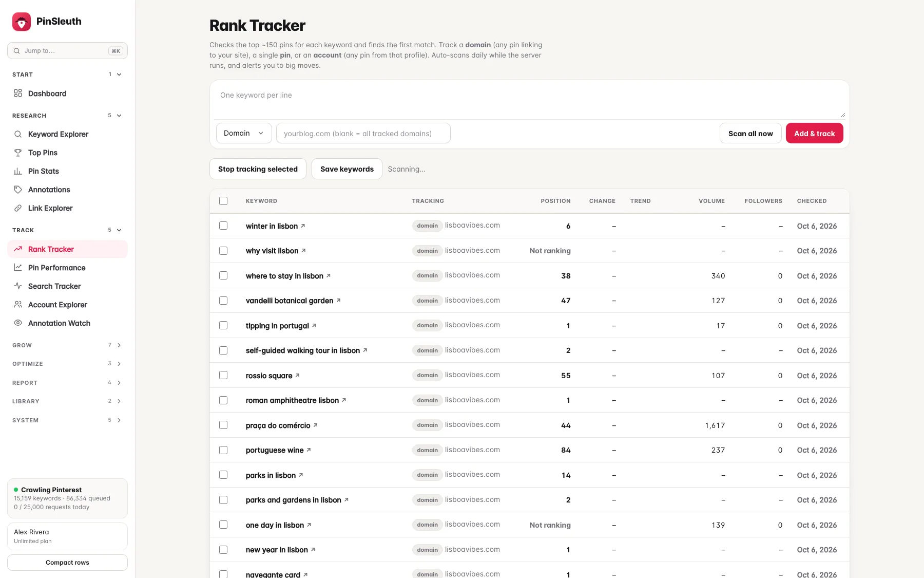This screenshot has width=924, height=578.
Task: Open external link icon for self-guided walking tour
Action: pos(365,350)
